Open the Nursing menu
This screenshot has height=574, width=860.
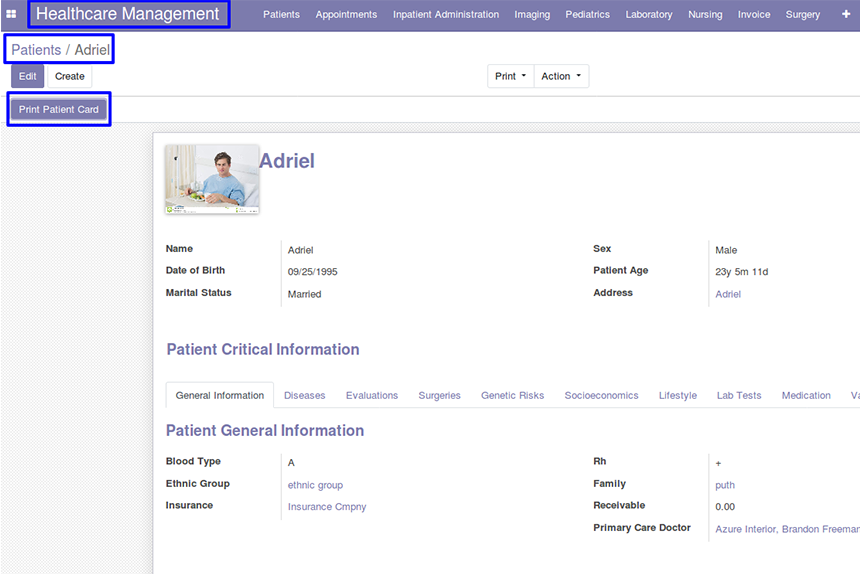pos(705,15)
